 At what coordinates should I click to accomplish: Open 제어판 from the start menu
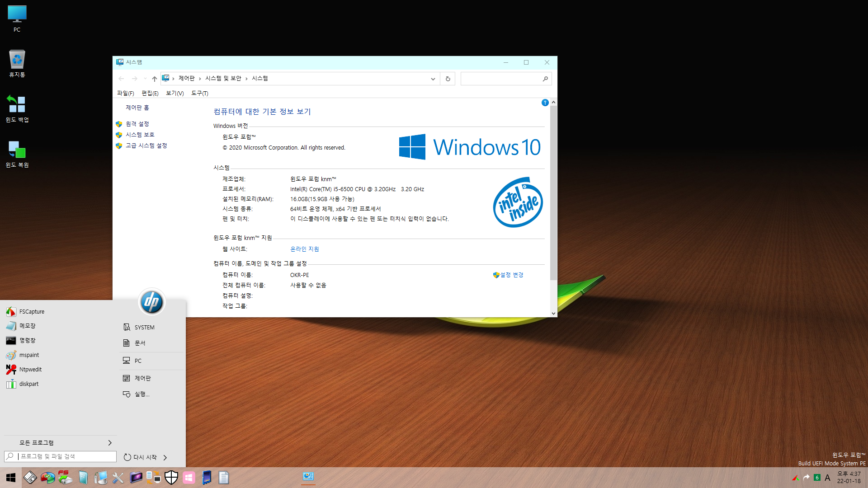click(x=152, y=378)
